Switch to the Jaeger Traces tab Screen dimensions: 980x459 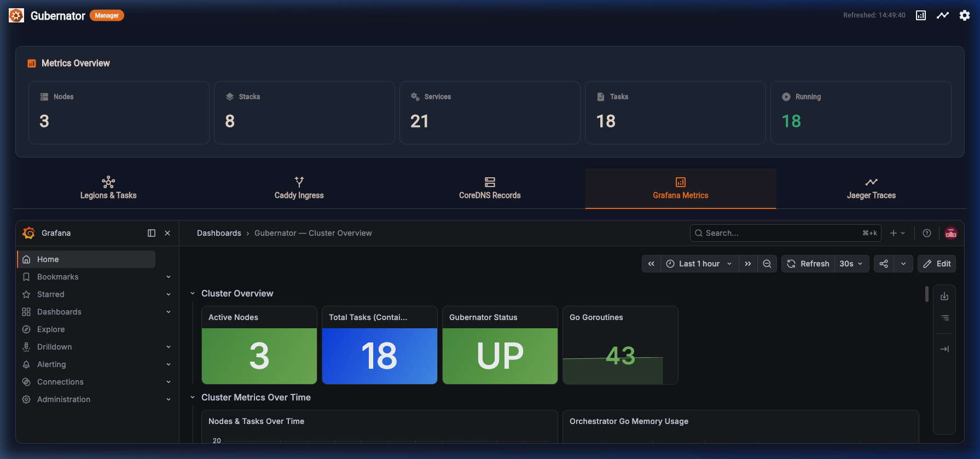[871, 189]
